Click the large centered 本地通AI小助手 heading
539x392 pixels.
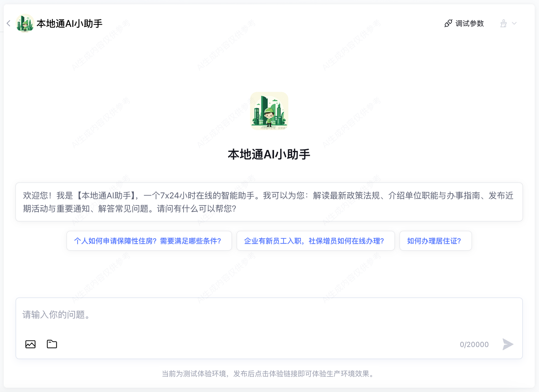(x=269, y=154)
